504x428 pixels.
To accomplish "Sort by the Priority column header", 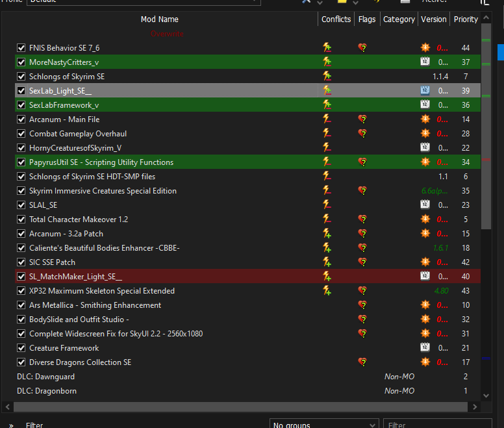I will pyautogui.click(x=466, y=19).
